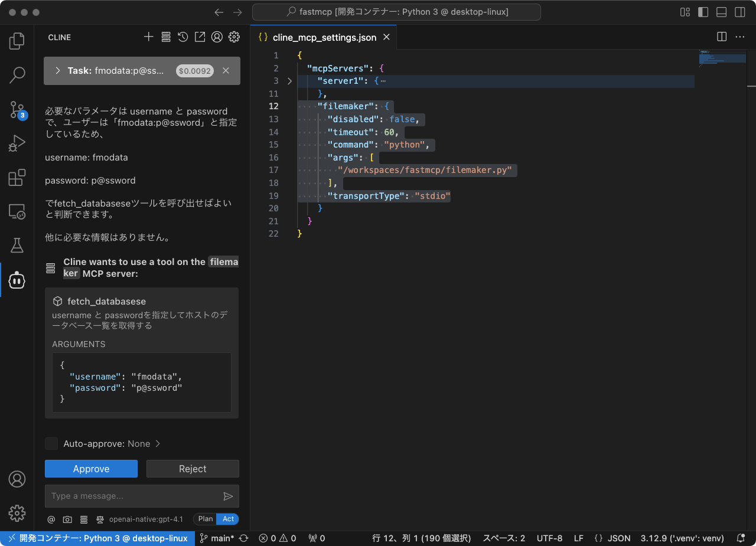Open the Testing view in the activity bar
This screenshot has height=546, width=756.
click(x=17, y=245)
